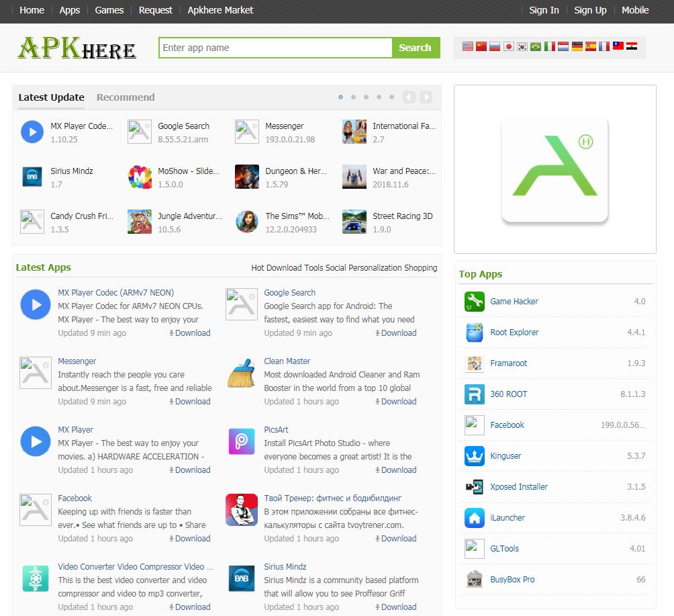
Task: Click the green Search button
Action: pyautogui.click(x=416, y=48)
